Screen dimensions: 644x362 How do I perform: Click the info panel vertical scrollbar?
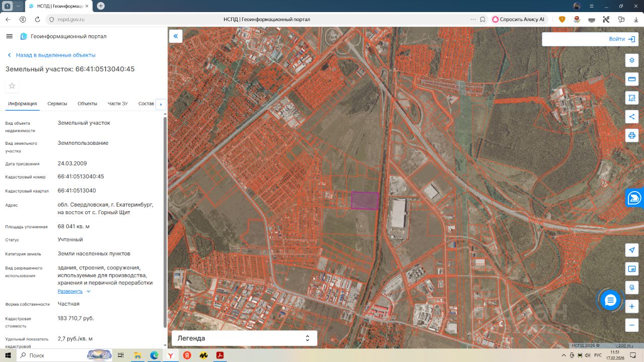click(x=165, y=221)
